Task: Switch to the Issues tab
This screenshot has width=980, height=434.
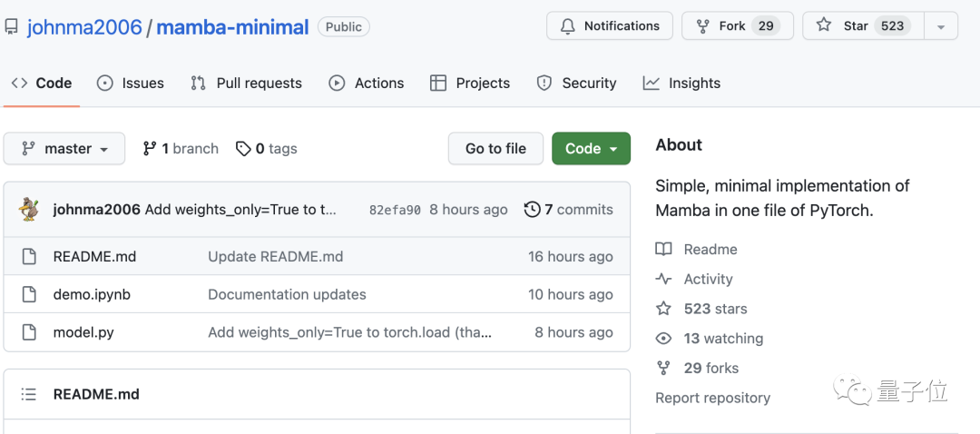Action: pyautogui.click(x=131, y=83)
